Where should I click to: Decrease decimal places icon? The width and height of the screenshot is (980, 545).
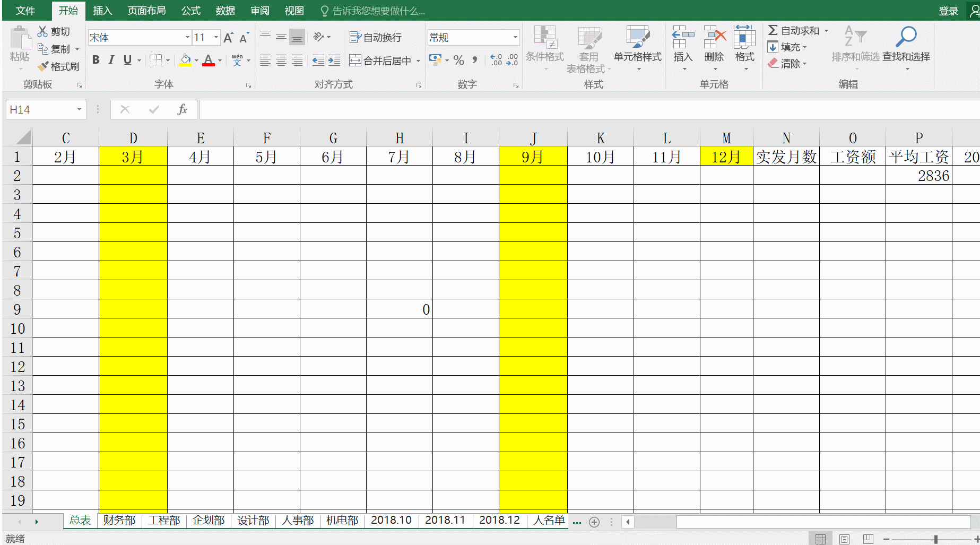pyautogui.click(x=512, y=60)
